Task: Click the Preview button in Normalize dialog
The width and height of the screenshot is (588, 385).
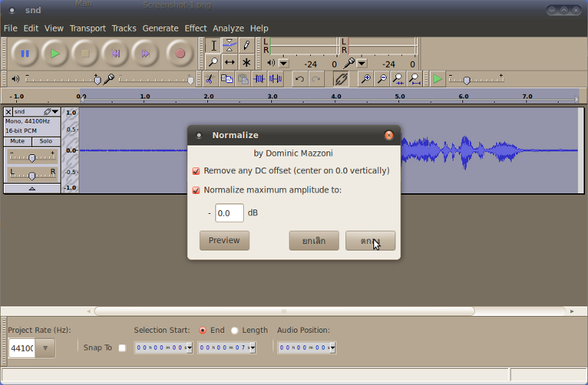Action: point(224,241)
